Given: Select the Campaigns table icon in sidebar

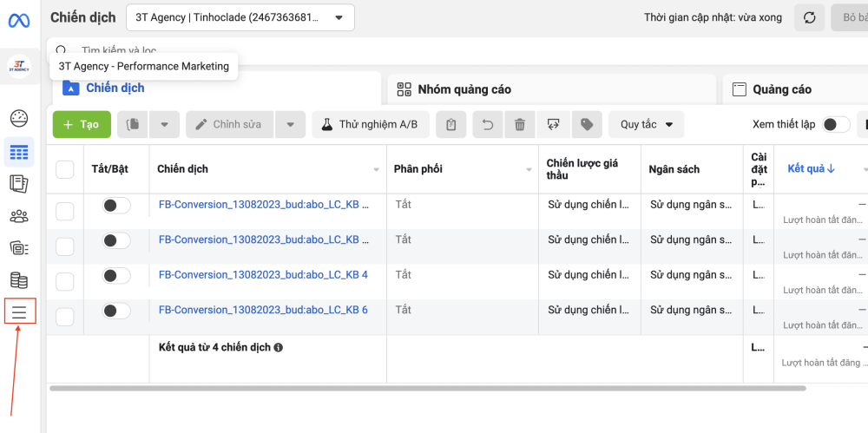Looking at the screenshot, I should click(x=19, y=152).
